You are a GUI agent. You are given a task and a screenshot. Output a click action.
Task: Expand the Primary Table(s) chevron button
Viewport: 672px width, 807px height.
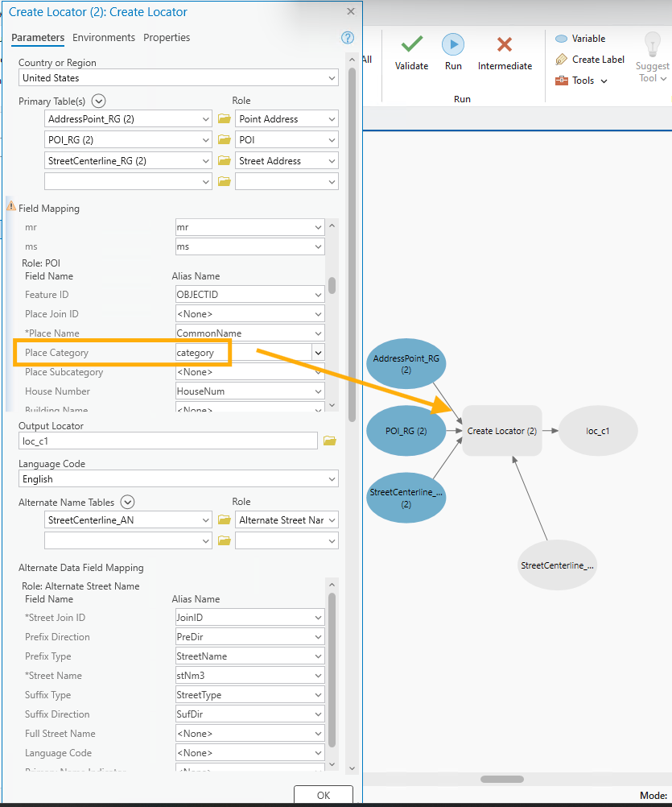99,101
